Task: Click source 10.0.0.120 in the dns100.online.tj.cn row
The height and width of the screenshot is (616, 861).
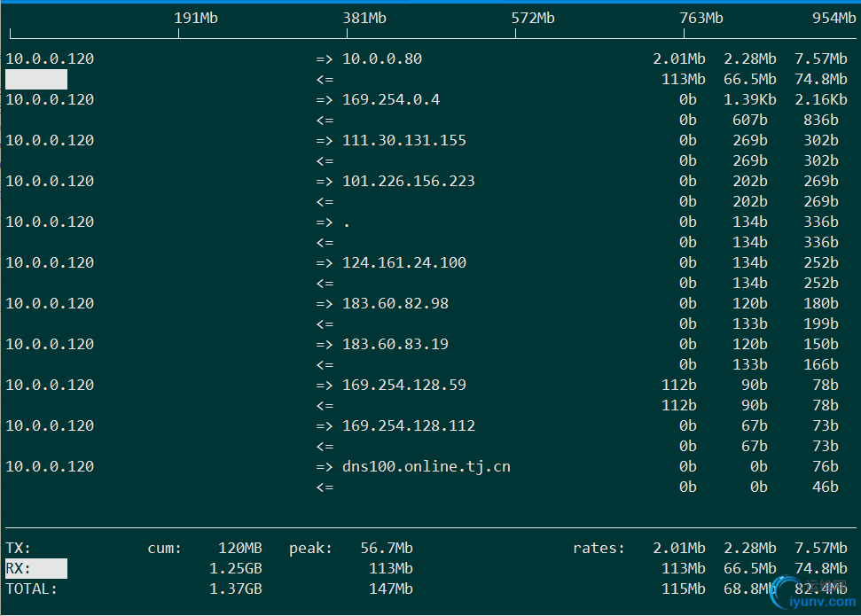Action: (x=50, y=466)
